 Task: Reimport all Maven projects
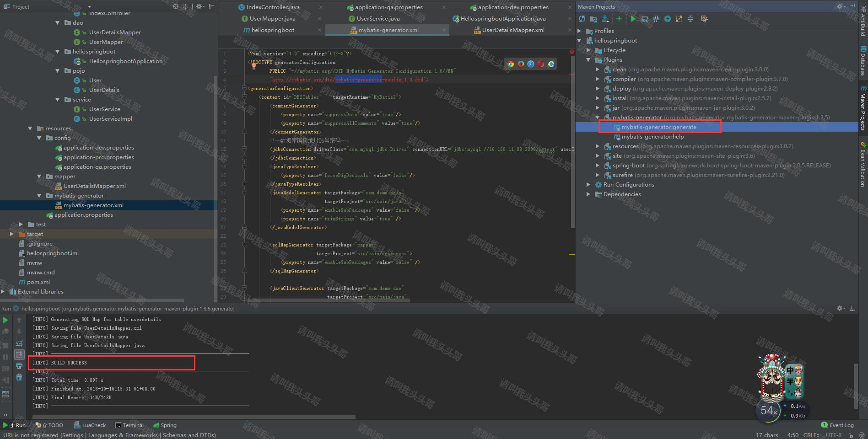(582, 19)
